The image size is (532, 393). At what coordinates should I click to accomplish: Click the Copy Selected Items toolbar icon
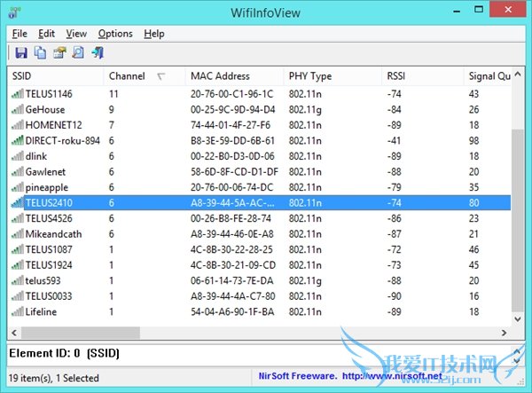click(40, 52)
